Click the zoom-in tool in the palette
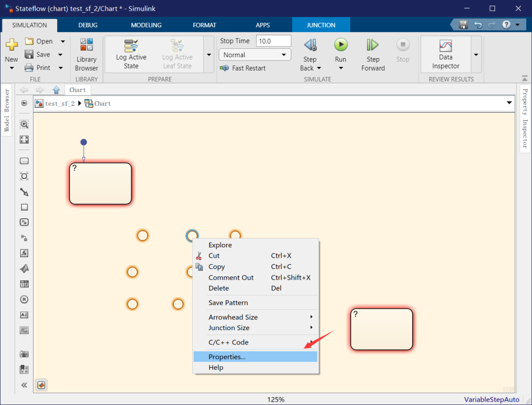This screenshot has width=532, height=405. pos(24,124)
